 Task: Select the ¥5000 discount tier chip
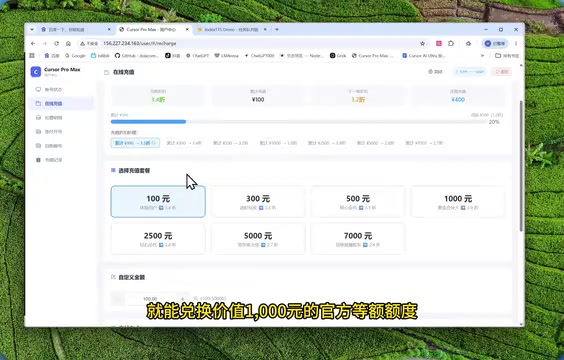pyautogui.click(x=375, y=143)
